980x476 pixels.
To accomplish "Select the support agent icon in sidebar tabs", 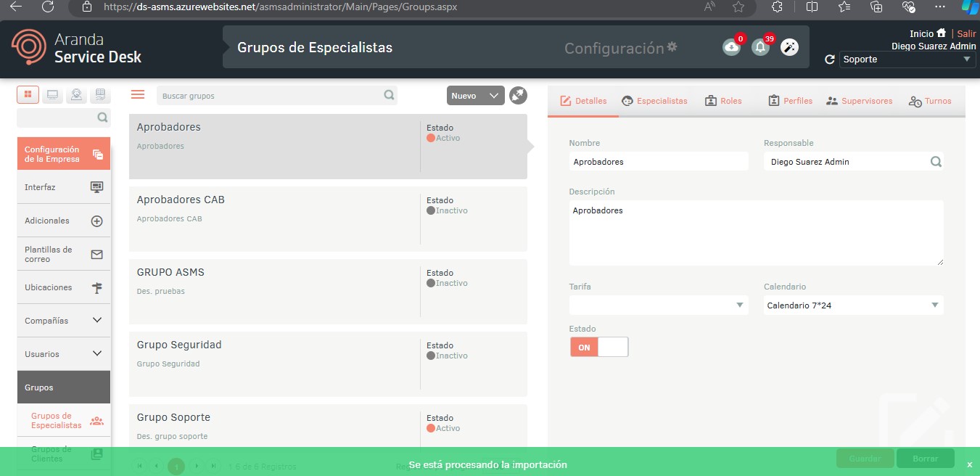I will point(76,95).
